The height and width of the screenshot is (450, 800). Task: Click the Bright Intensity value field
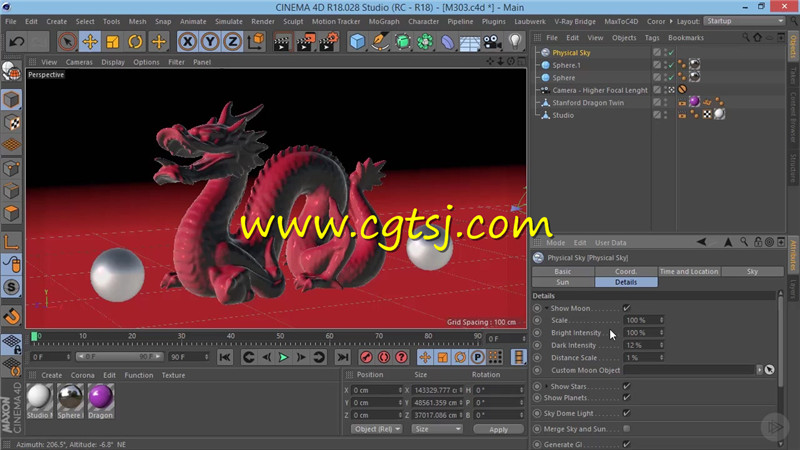coord(640,333)
